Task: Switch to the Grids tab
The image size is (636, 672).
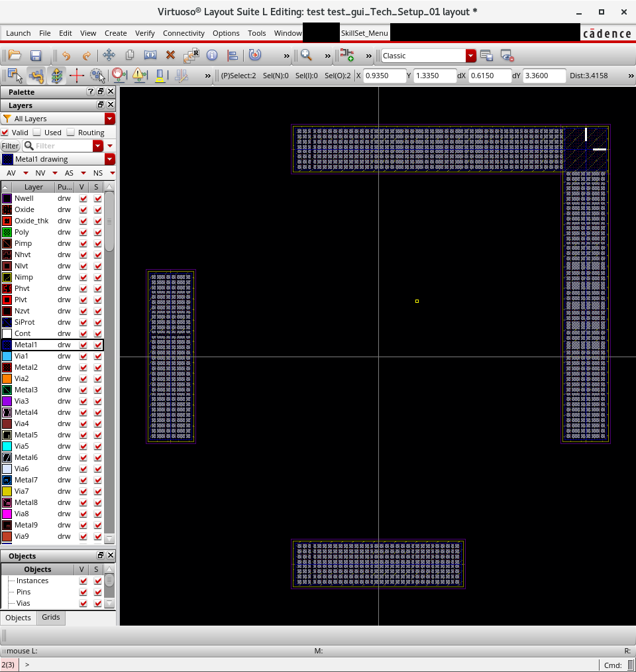Action: [x=51, y=617]
